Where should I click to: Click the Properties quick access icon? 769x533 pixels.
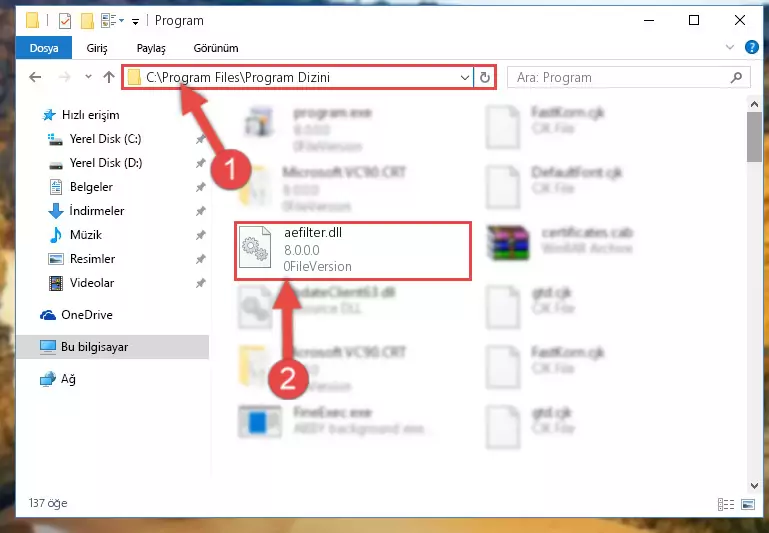coord(64,21)
